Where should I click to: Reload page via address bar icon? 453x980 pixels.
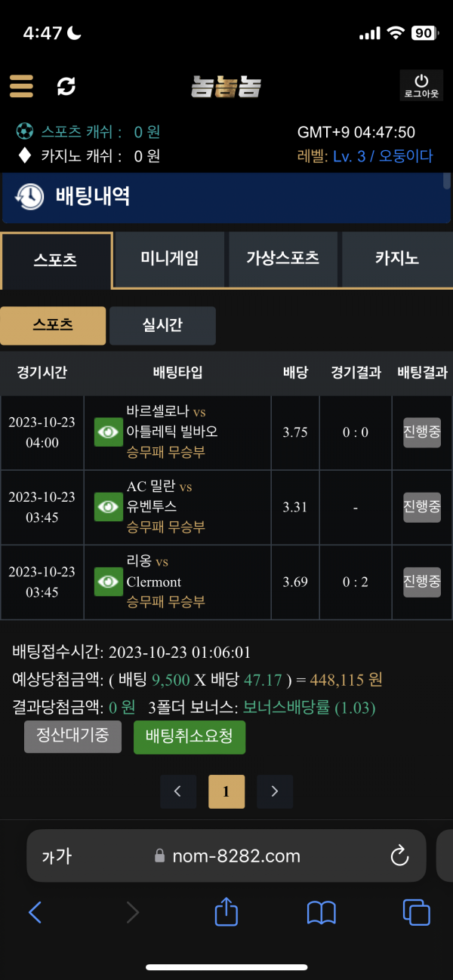(x=399, y=856)
